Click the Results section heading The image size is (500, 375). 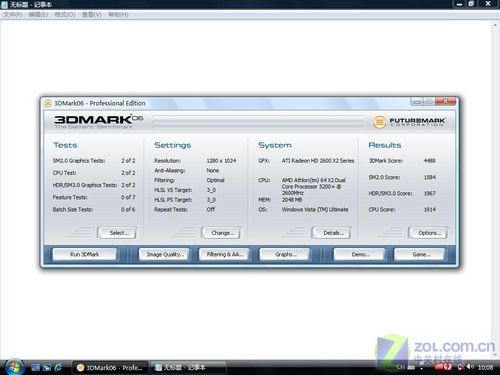coord(385,145)
